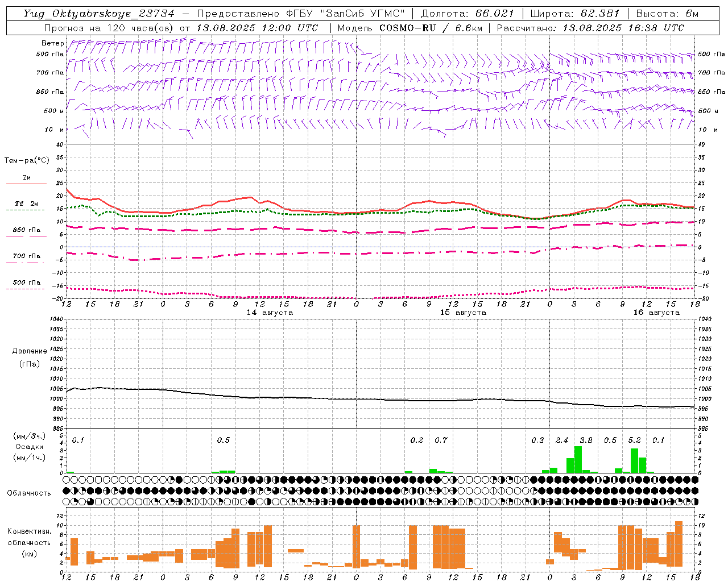The height and width of the screenshot is (582, 728).
Task: Click the model name "COSMO-RU / 6.6км"
Action: click(431, 28)
